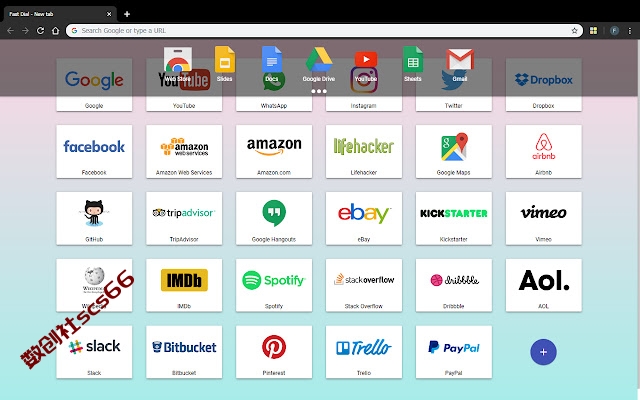
Task: Focus the Search Google or type URL field
Action: pyautogui.click(x=324, y=31)
